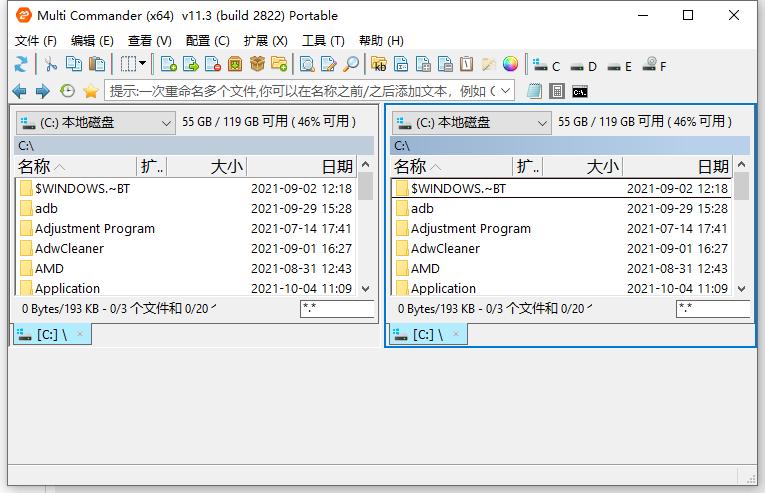Click the multi-rename document icon

coord(401,64)
